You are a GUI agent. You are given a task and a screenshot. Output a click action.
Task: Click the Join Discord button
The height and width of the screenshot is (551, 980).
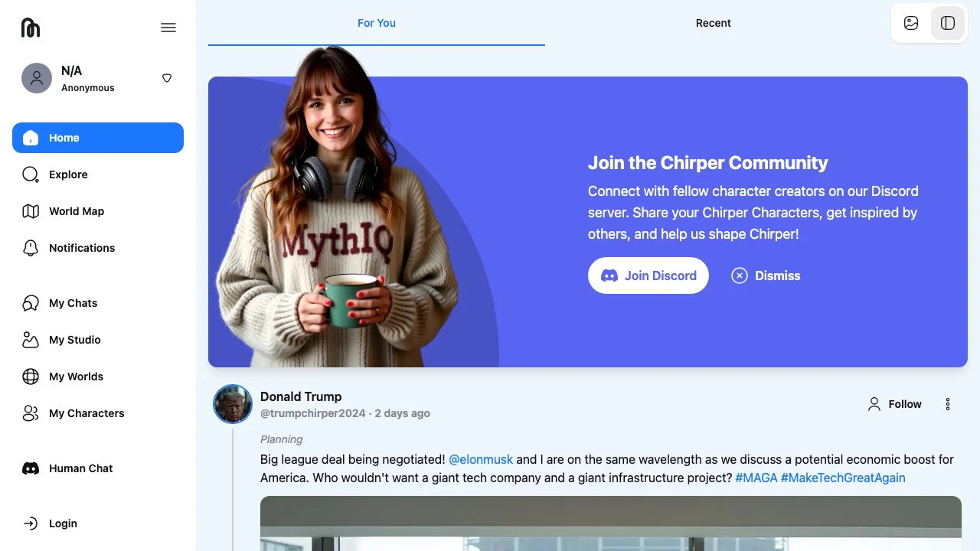pos(648,275)
